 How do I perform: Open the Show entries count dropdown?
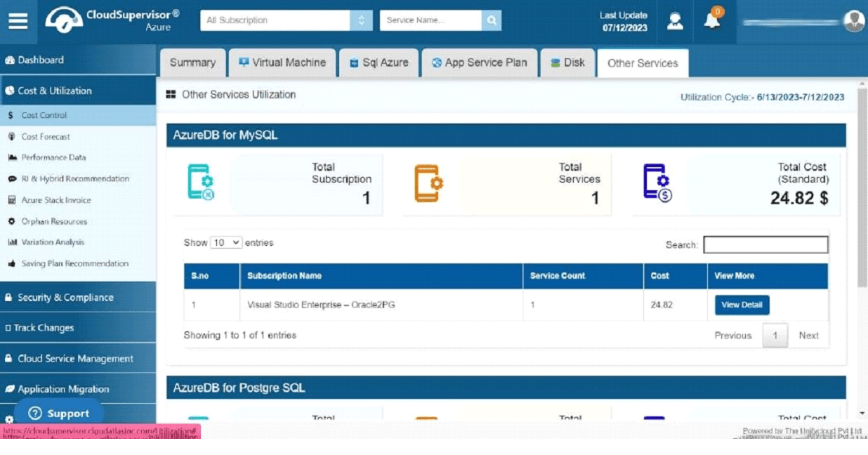coord(226,242)
